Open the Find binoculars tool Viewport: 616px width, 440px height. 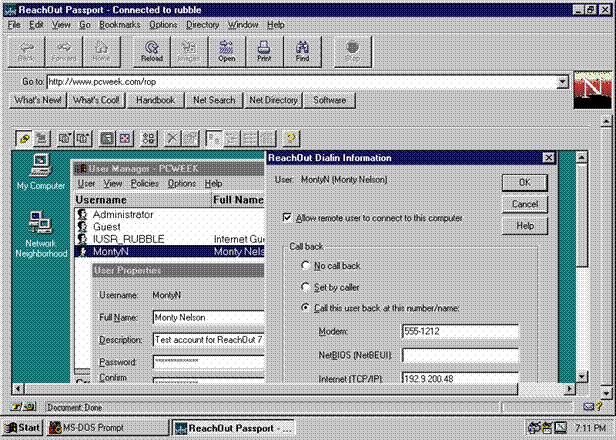point(302,51)
